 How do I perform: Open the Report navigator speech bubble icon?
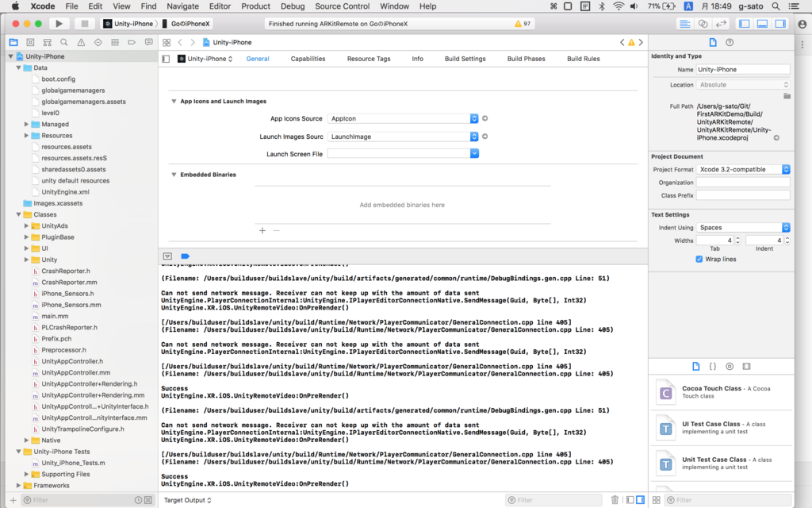(x=148, y=43)
